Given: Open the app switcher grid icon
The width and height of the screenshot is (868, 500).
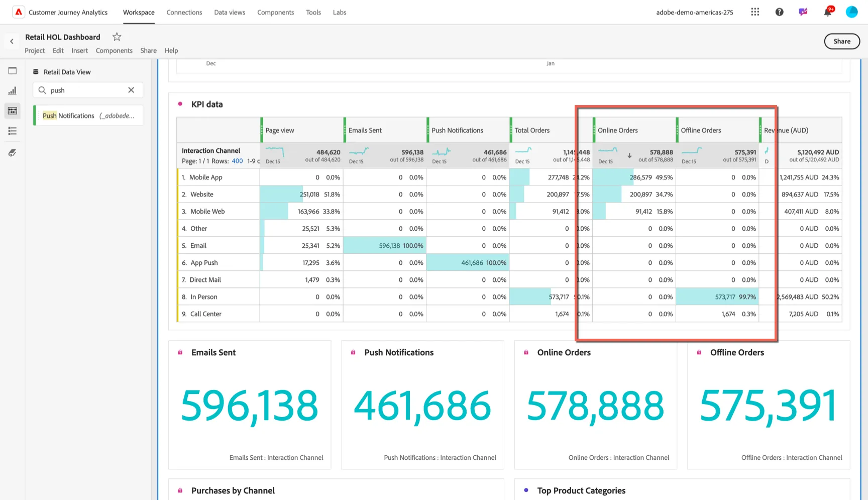Looking at the screenshot, I should tap(755, 12).
